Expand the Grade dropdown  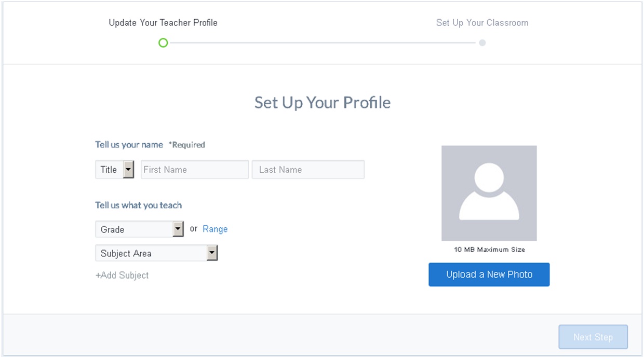click(139, 229)
